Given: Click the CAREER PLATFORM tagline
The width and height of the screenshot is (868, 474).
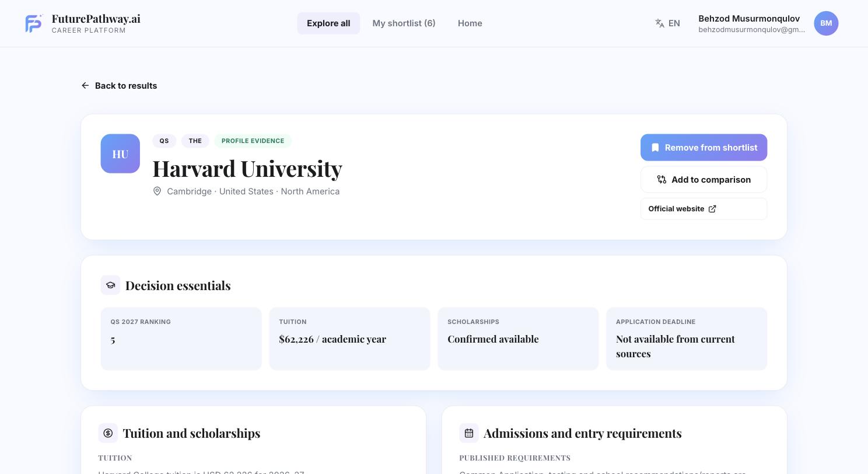Looking at the screenshot, I should (89, 30).
